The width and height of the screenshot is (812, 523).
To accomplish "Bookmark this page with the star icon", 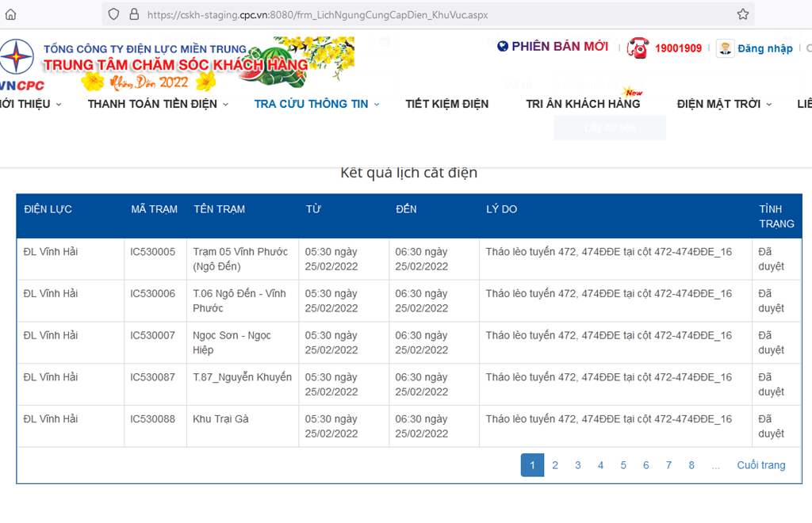I will click(742, 14).
